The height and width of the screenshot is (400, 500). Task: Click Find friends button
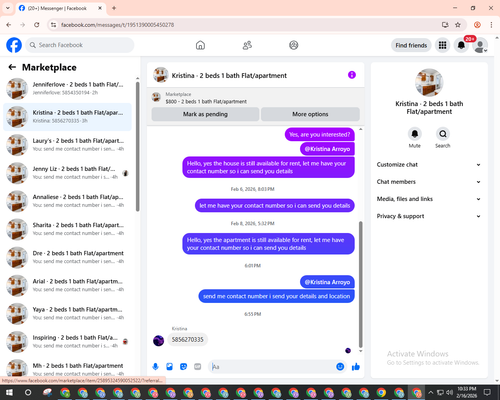point(411,45)
